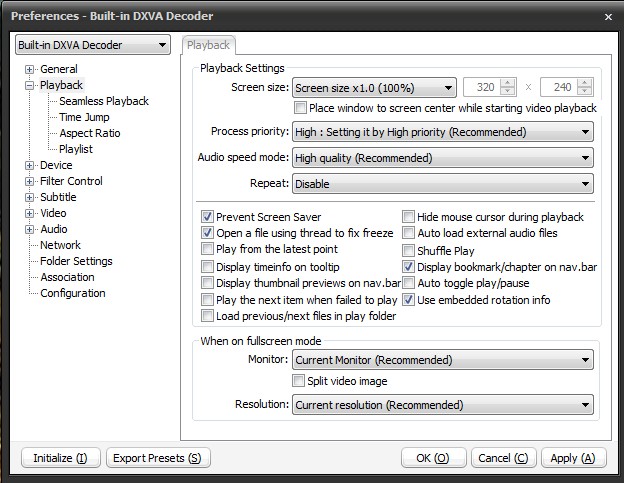Open the fullscreen Resolution dropdown
The image size is (624, 483).
click(x=443, y=405)
